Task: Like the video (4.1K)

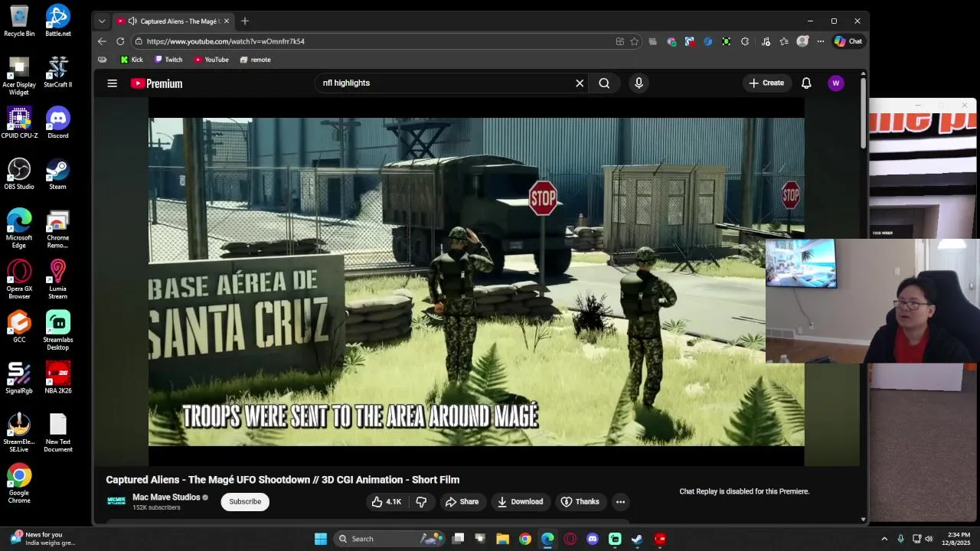Action: coord(387,502)
